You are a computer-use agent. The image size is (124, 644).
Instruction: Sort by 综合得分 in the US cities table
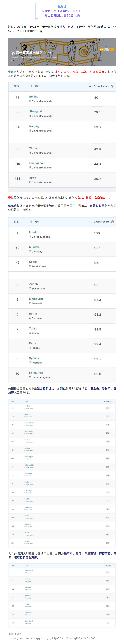click(107, 401)
